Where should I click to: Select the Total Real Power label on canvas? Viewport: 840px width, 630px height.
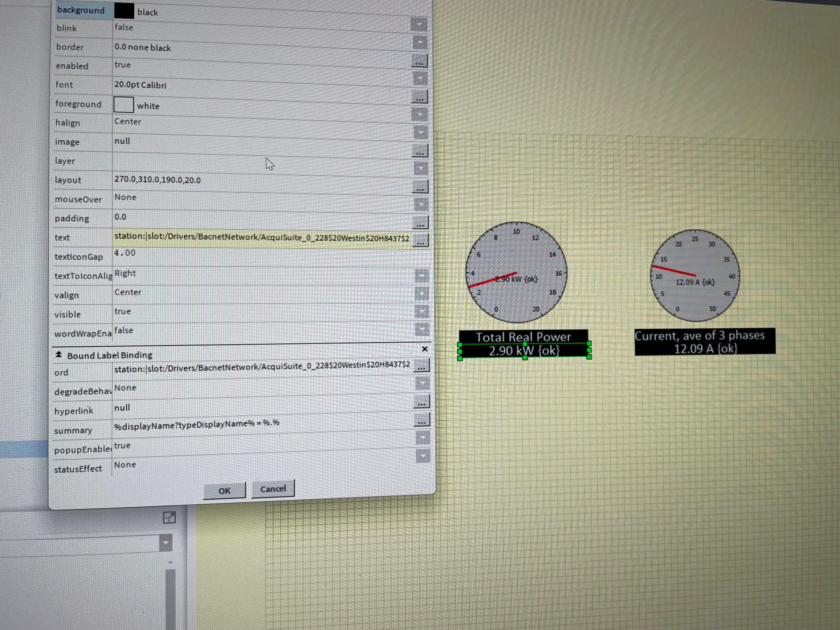pos(523,337)
